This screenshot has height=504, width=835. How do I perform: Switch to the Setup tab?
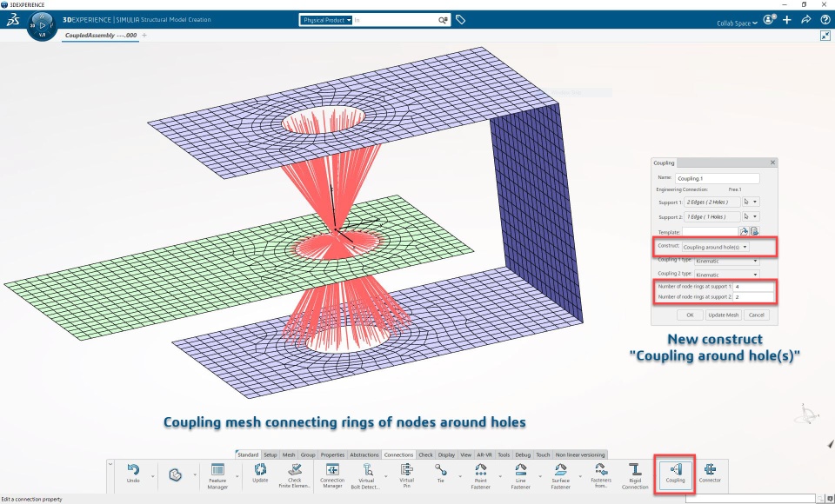(271, 455)
